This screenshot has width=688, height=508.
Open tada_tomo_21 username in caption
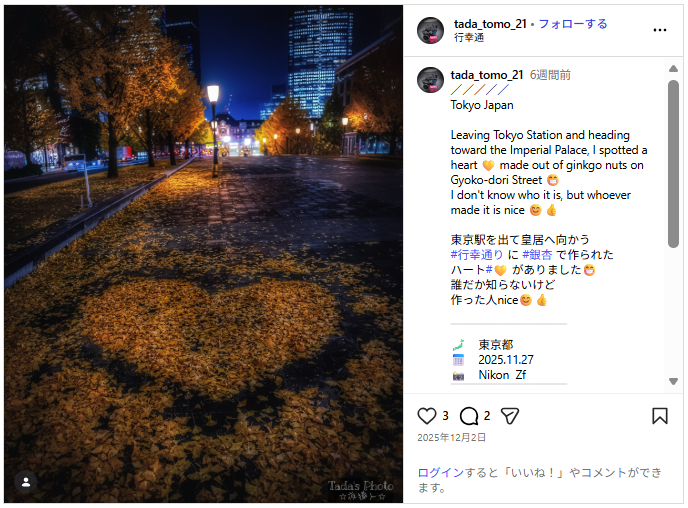click(x=487, y=75)
